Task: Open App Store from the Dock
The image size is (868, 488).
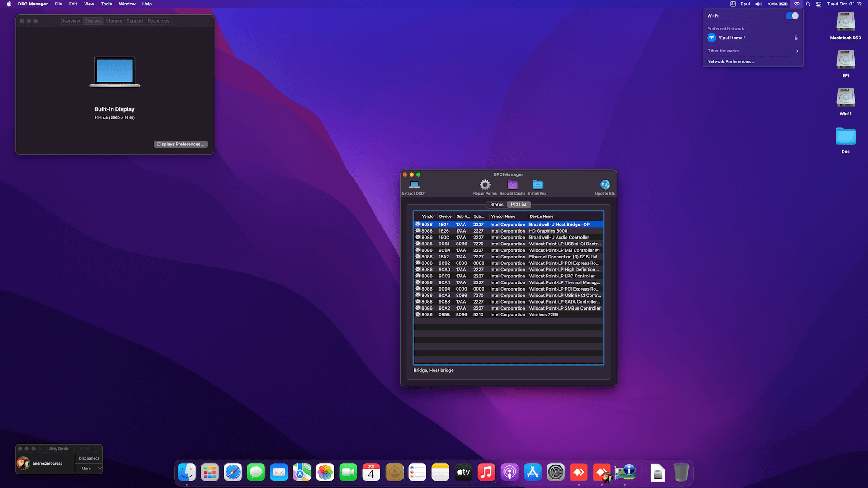Action: [x=533, y=472]
